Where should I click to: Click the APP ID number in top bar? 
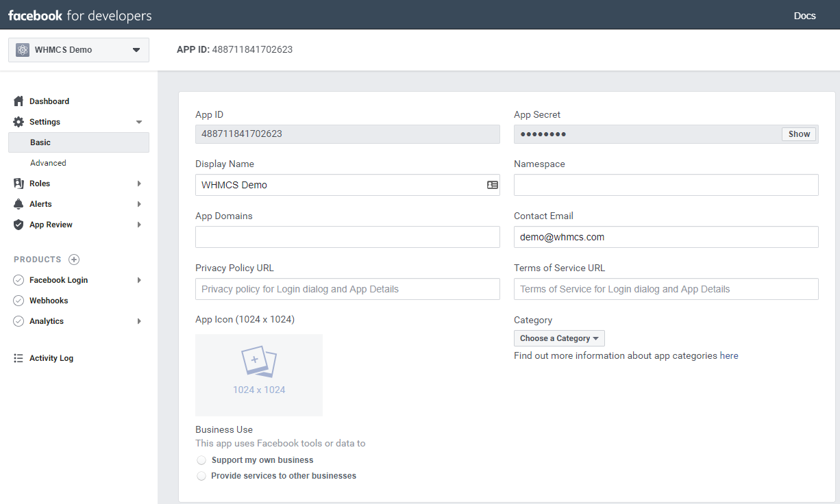pyautogui.click(x=252, y=50)
